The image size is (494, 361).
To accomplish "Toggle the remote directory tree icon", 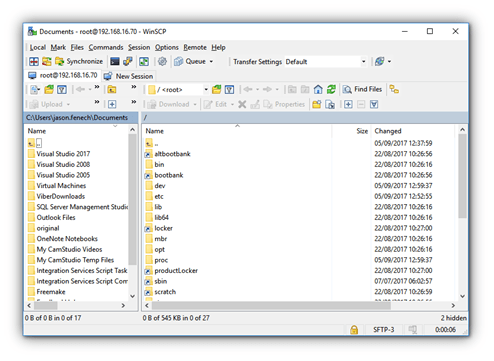I will point(394,89).
